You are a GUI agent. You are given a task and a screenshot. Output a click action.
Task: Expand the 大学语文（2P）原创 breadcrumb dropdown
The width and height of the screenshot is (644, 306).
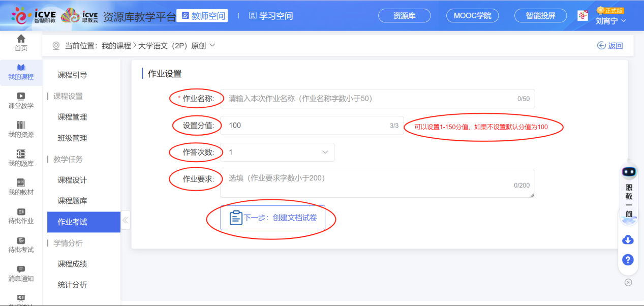(212, 45)
